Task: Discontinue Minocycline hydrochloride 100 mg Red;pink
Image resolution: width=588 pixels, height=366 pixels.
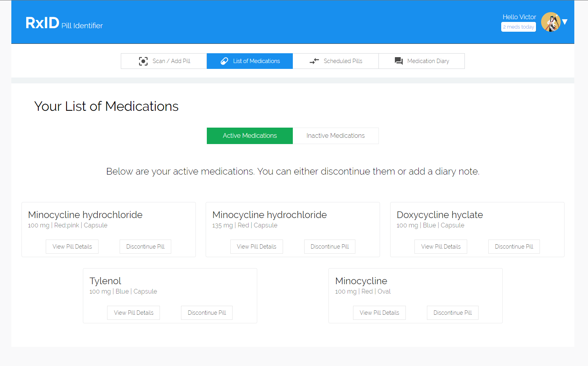Action: point(145,247)
